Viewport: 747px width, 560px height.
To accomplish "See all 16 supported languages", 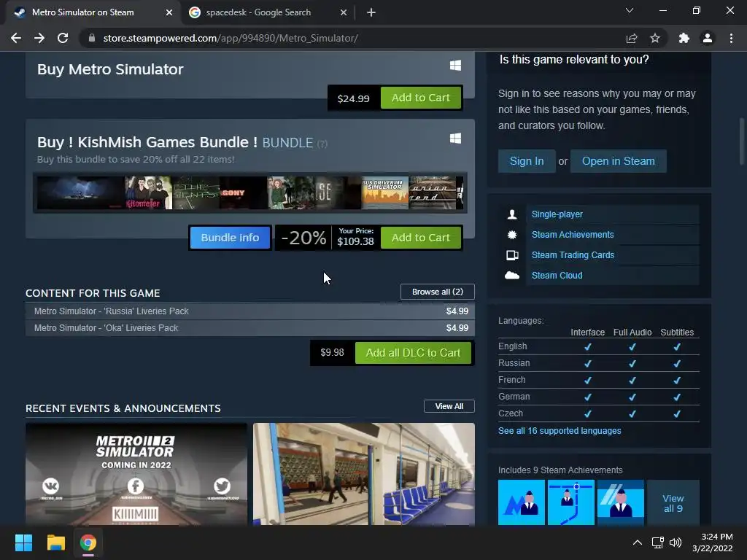I will pos(560,431).
